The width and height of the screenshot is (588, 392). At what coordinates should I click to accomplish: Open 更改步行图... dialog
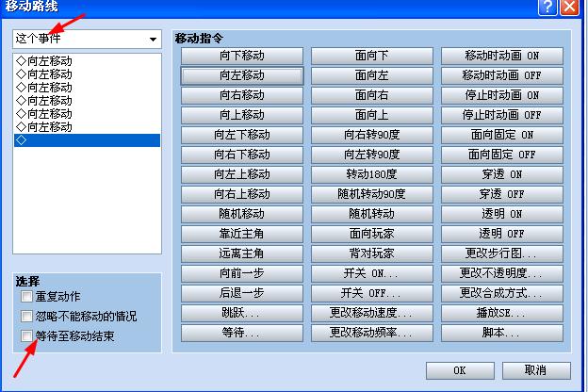(502, 253)
